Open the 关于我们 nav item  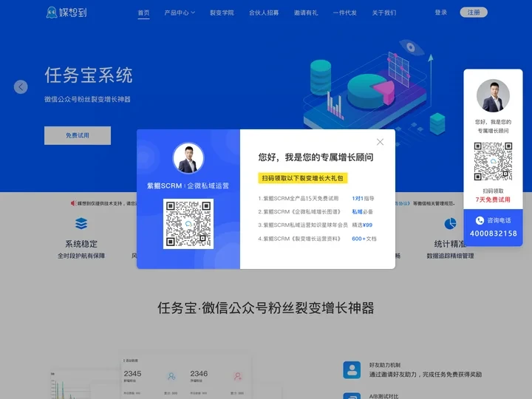383,13
